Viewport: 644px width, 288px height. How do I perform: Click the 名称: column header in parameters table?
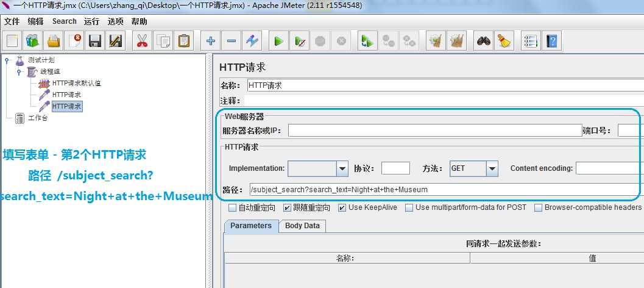click(x=347, y=258)
